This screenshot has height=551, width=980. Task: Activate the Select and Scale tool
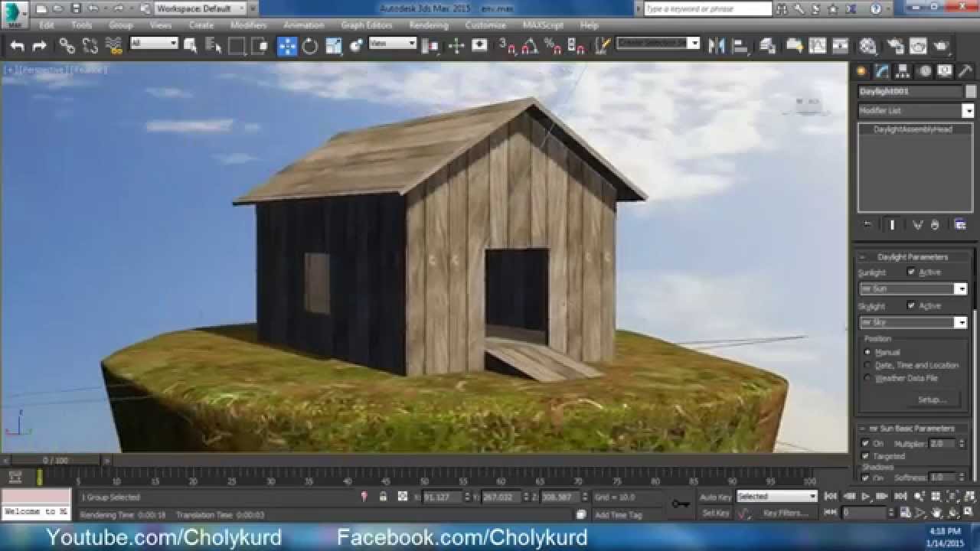click(333, 46)
